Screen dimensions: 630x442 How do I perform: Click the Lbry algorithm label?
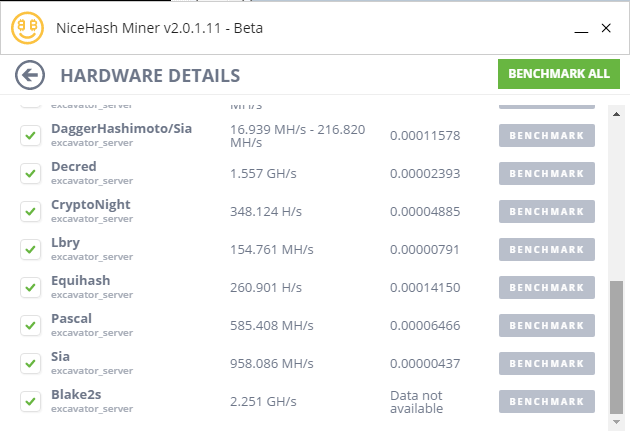[x=65, y=242]
